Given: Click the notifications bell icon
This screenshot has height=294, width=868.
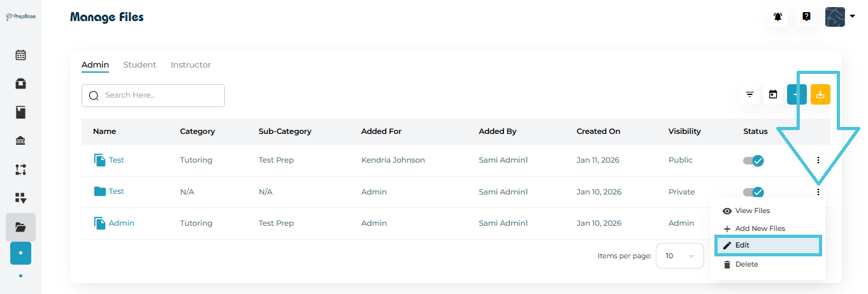Looking at the screenshot, I should point(778,17).
